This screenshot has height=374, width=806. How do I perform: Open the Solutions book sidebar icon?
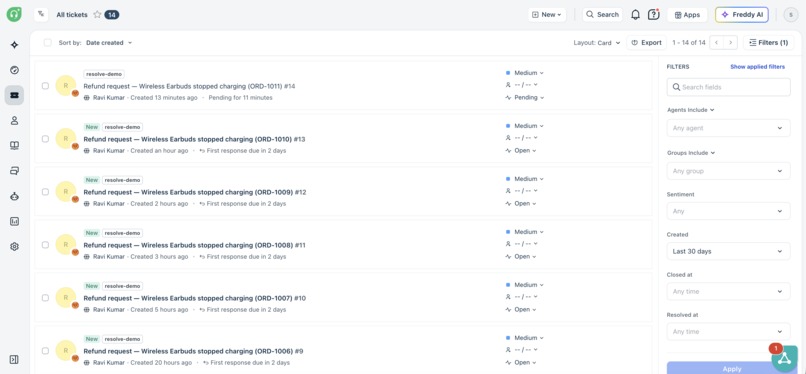(x=14, y=145)
